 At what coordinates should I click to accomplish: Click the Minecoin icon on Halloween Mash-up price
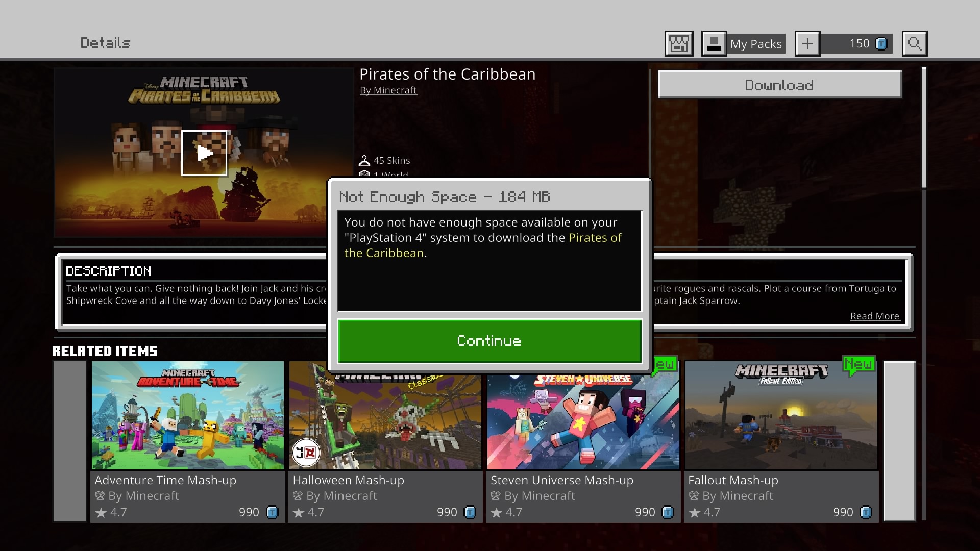470,512
